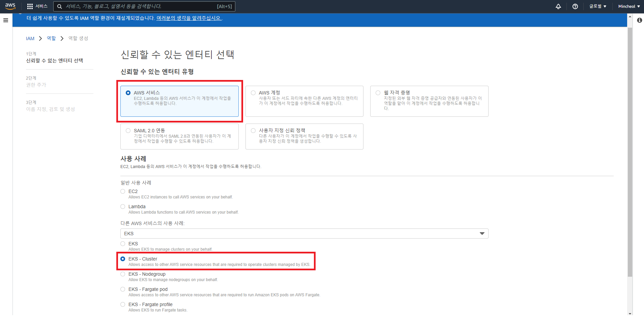The image size is (644, 327).
Task: Click the vertical page scrollbar thumb
Action: pyautogui.click(x=630, y=152)
